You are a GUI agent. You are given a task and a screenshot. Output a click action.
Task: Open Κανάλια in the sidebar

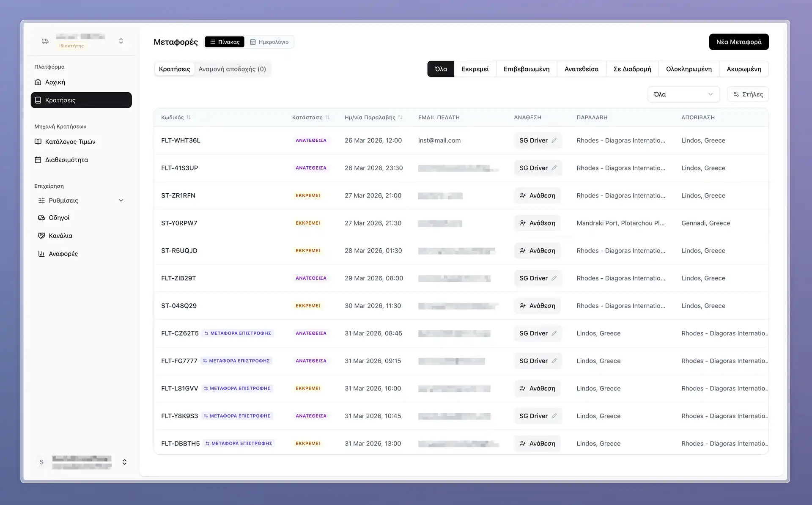point(60,236)
